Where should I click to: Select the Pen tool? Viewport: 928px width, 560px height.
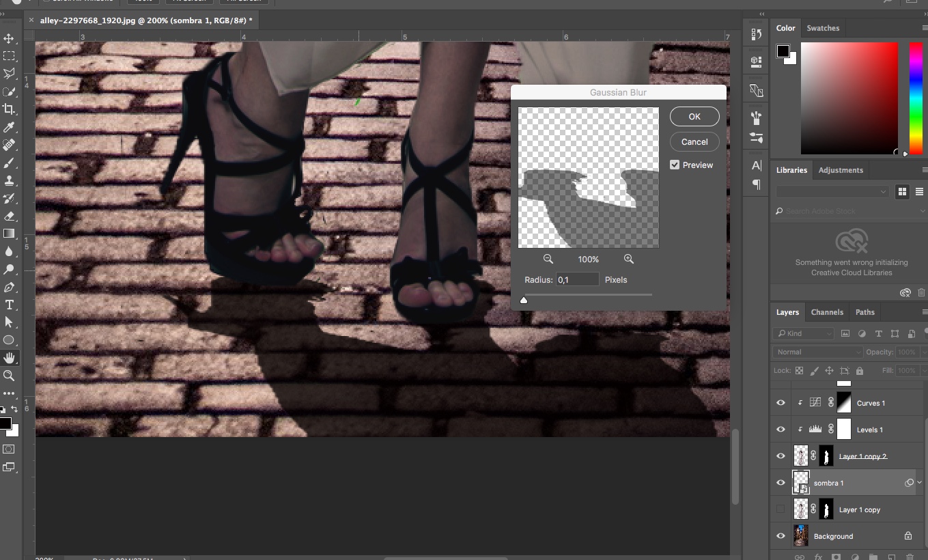coord(9,287)
